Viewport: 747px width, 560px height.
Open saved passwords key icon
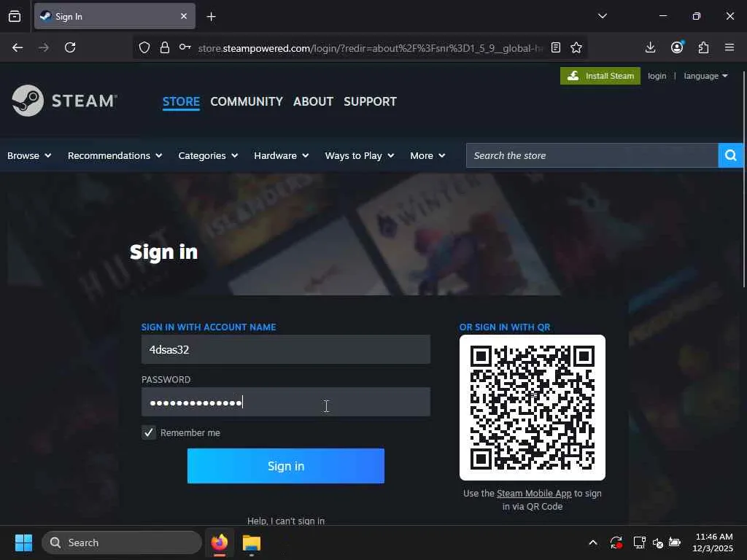pyautogui.click(x=185, y=47)
